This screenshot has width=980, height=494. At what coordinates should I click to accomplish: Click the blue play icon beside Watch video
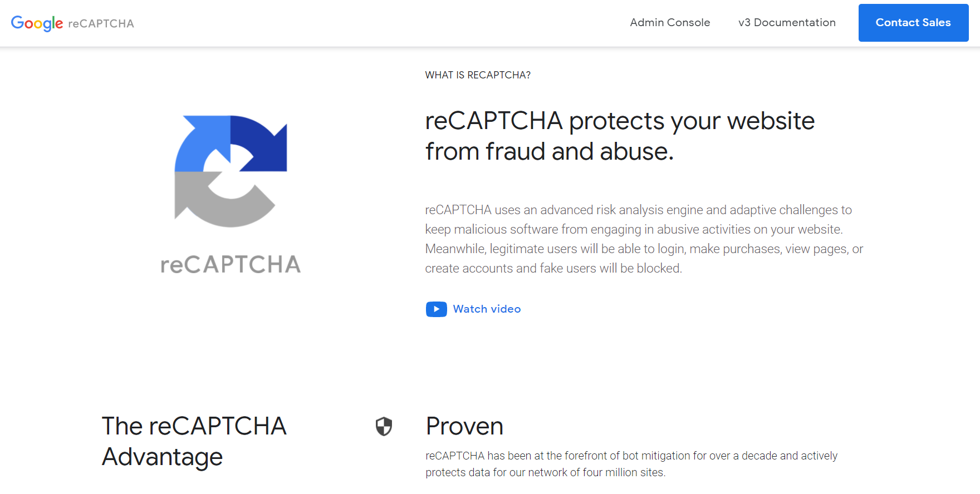(x=436, y=309)
